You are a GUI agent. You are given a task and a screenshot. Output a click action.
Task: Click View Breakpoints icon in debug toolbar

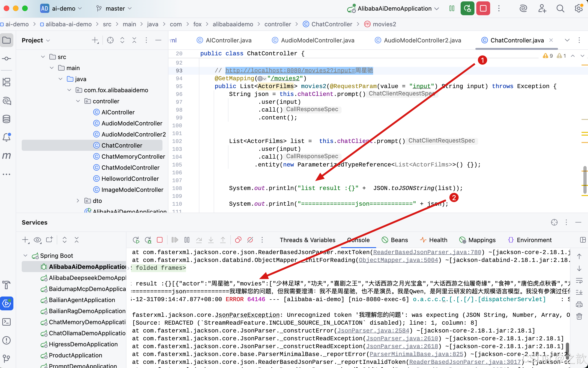point(238,240)
